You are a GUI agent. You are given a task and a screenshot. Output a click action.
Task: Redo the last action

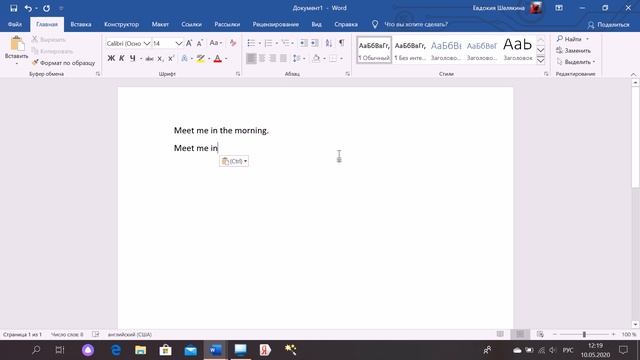pos(47,8)
